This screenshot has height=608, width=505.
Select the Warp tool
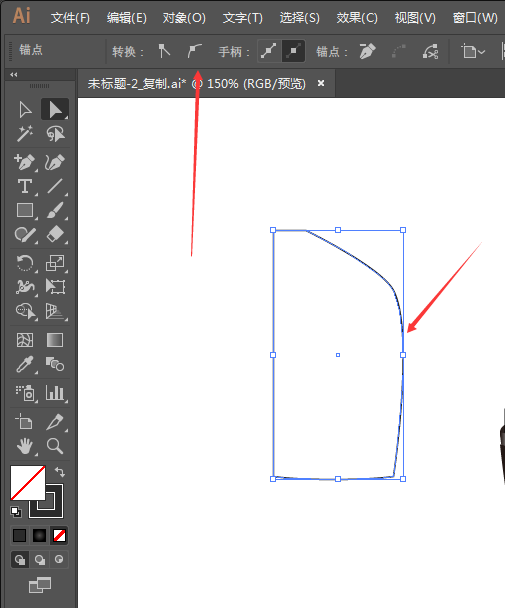tap(25, 287)
